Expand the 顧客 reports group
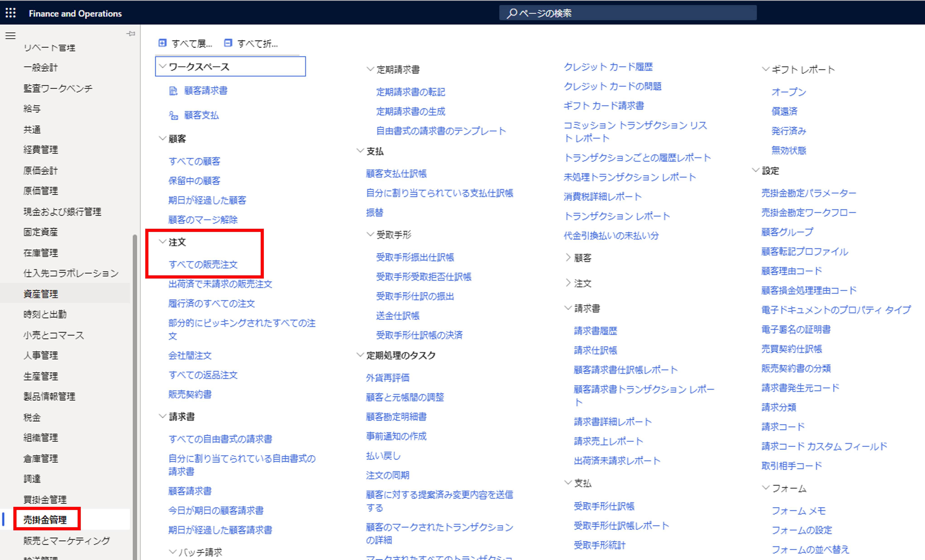The width and height of the screenshot is (925, 560). pos(568,257)
